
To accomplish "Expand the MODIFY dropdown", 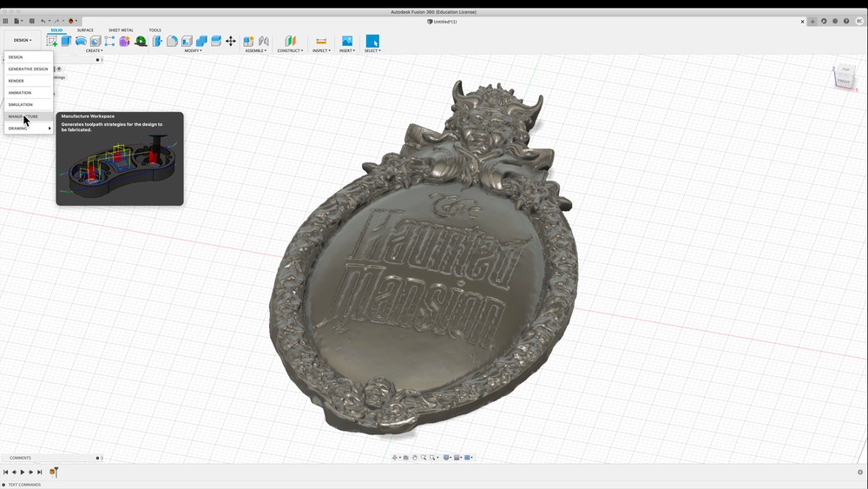I will 193,50.
